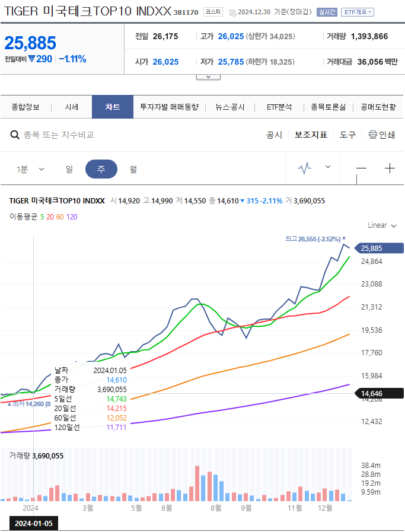405x532 pixels.
Task: Click the 20 moving average swatch
Action: coord(50,217)
